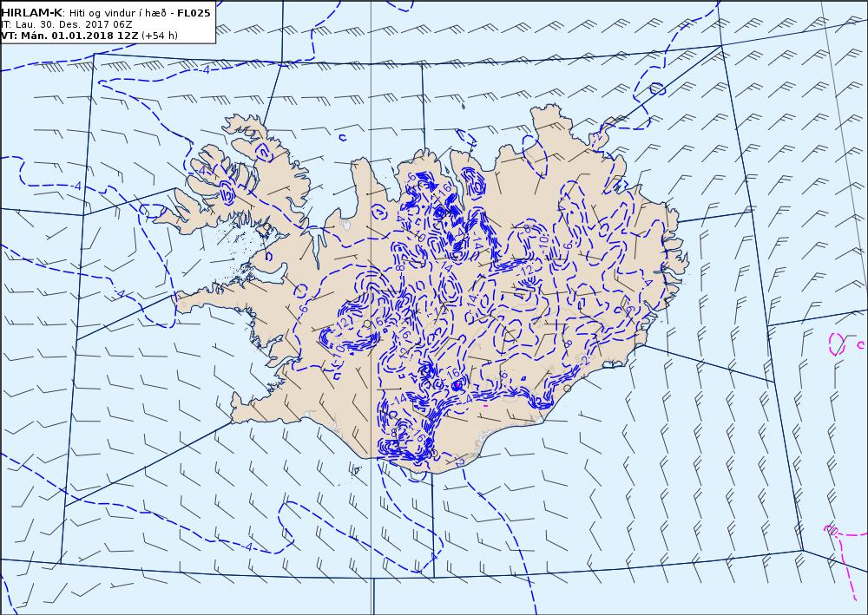
Task: Click the '(+54 h)' forecast offset text
Action: [160, 36]
